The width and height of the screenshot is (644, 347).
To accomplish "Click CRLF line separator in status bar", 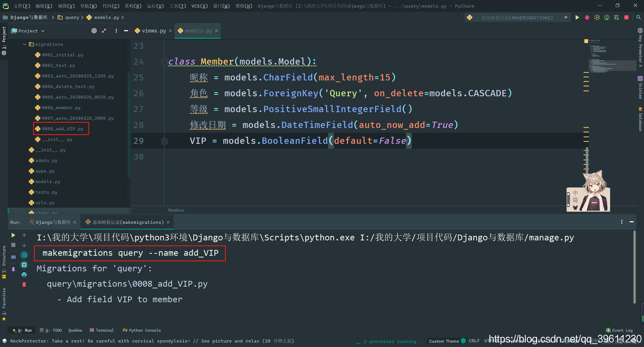I will coord(474,341).
